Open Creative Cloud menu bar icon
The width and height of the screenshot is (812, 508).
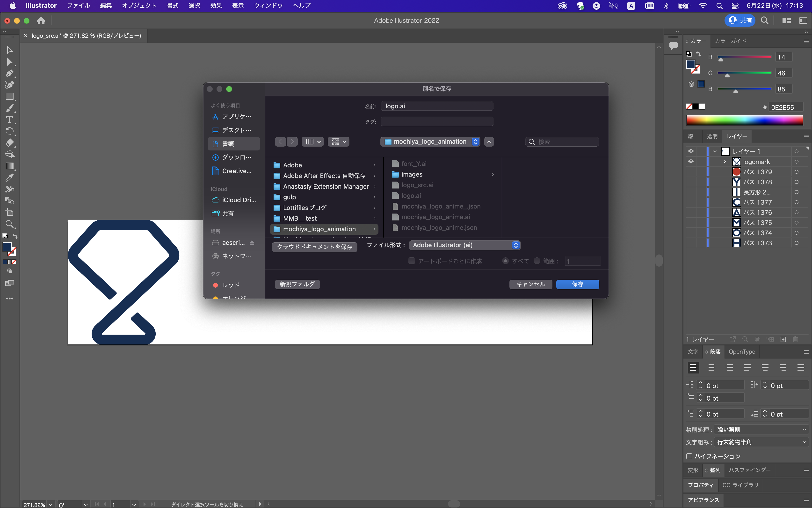click(562, 6)
